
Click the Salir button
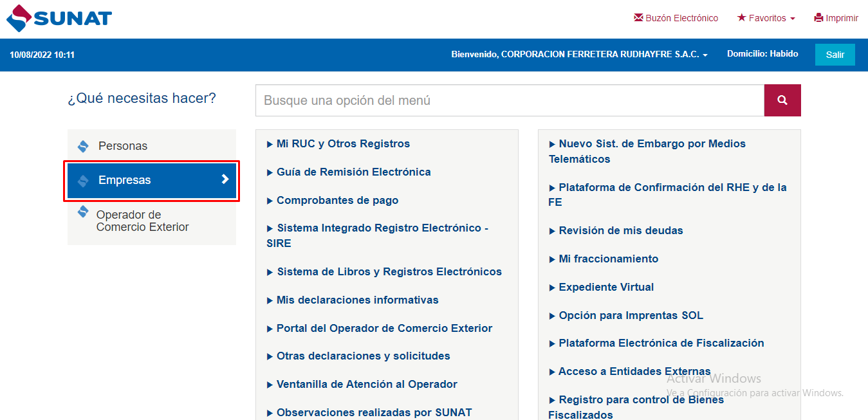point(835,55)
